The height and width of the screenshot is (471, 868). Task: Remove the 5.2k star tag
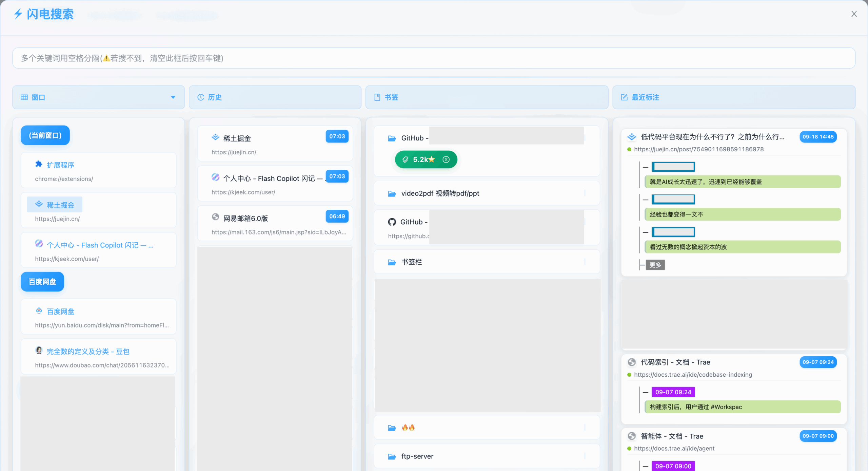pos(446,159)
